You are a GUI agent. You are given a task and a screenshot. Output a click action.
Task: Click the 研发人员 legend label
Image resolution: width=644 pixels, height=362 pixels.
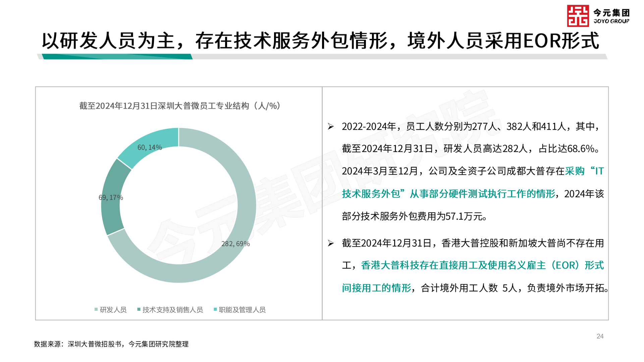(113, 310)
